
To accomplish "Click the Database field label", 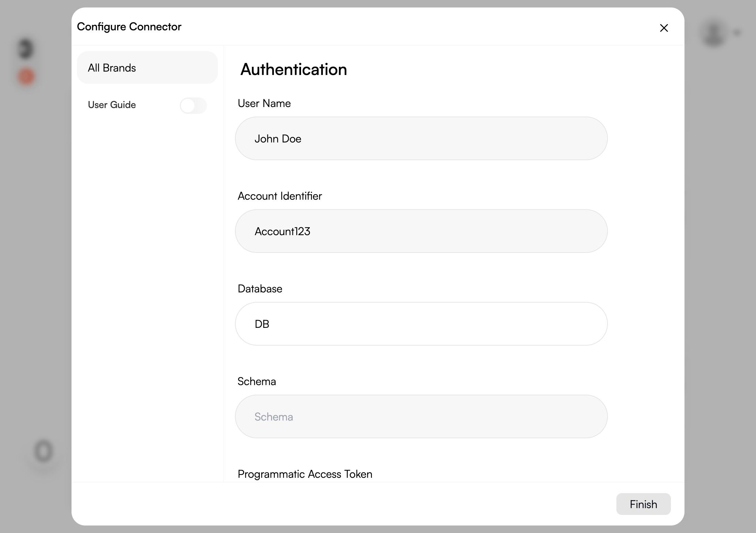I will tap(259, 289).
